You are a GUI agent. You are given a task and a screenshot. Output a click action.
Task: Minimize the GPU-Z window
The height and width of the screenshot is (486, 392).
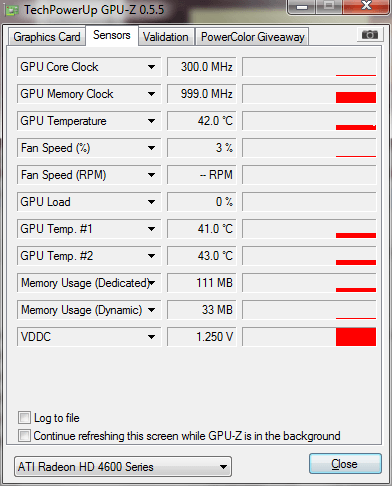[x=302, y=7]
